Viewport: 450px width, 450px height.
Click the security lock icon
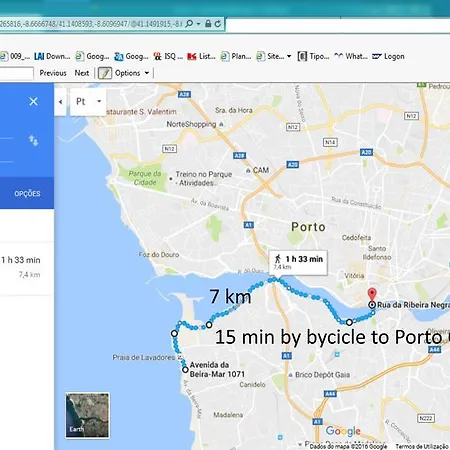[x=208, y=24]
